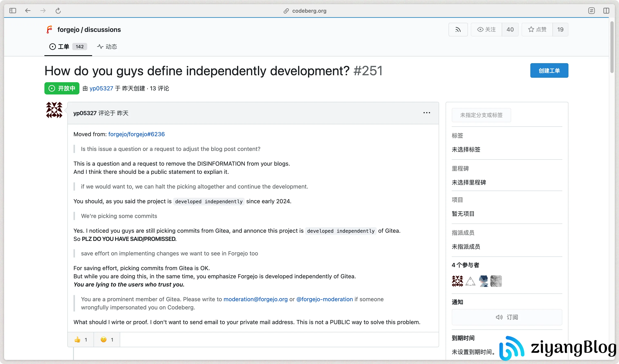Go forward to the next page

pos(43,11)
